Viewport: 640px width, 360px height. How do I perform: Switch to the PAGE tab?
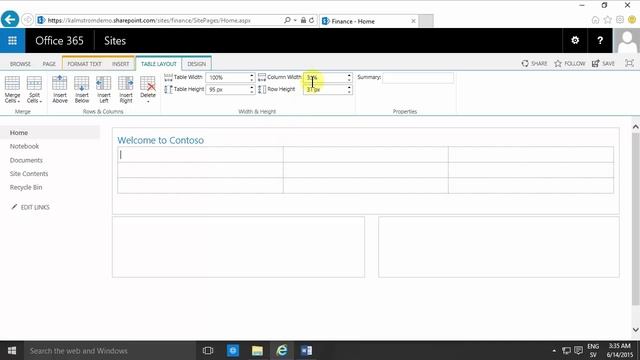(x=49, y=64)
